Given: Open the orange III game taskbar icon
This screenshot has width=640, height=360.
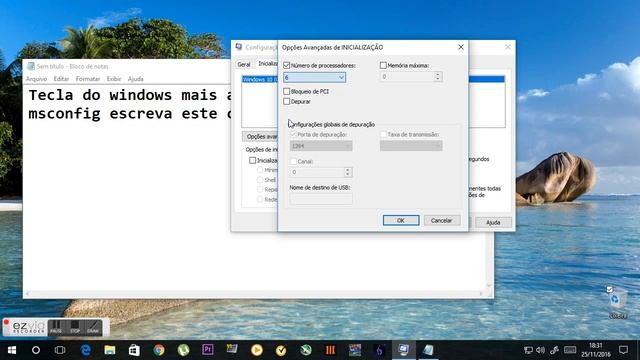Looking at the screenshot, I should coord(330,350).
